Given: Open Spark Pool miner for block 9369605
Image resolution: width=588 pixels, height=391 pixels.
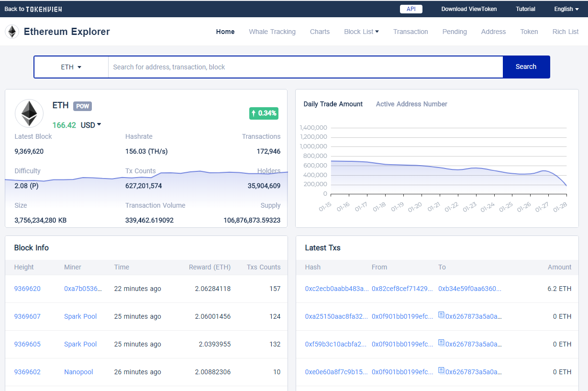Looking at the screenshot, I should point(80,344).
